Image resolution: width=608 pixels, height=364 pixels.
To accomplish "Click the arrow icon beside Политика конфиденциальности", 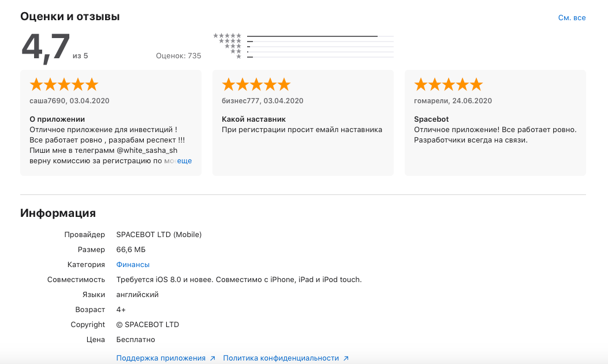I will tap(346, 358).
